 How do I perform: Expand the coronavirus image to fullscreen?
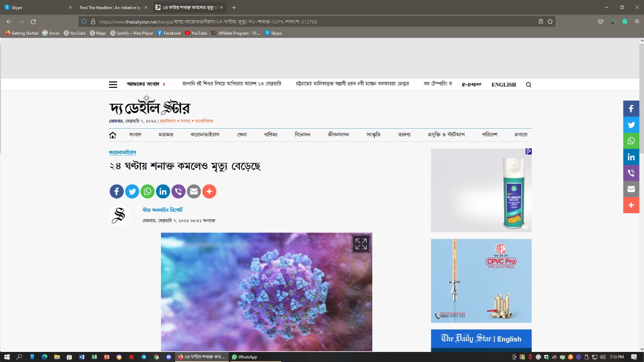click(361, 244)
